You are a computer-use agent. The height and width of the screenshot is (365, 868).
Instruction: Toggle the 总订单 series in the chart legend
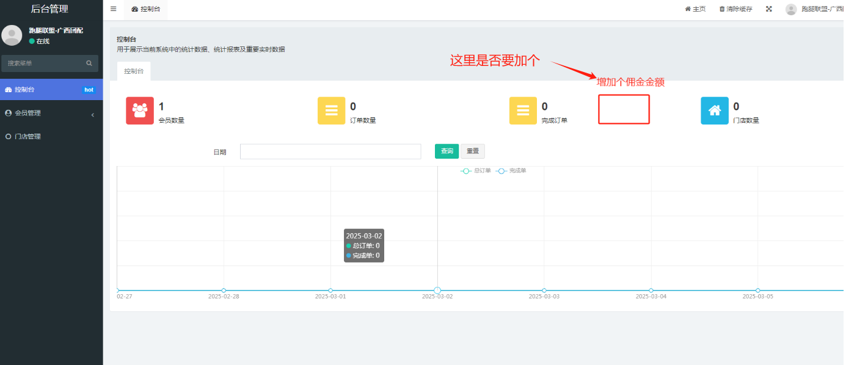(476, 171)
